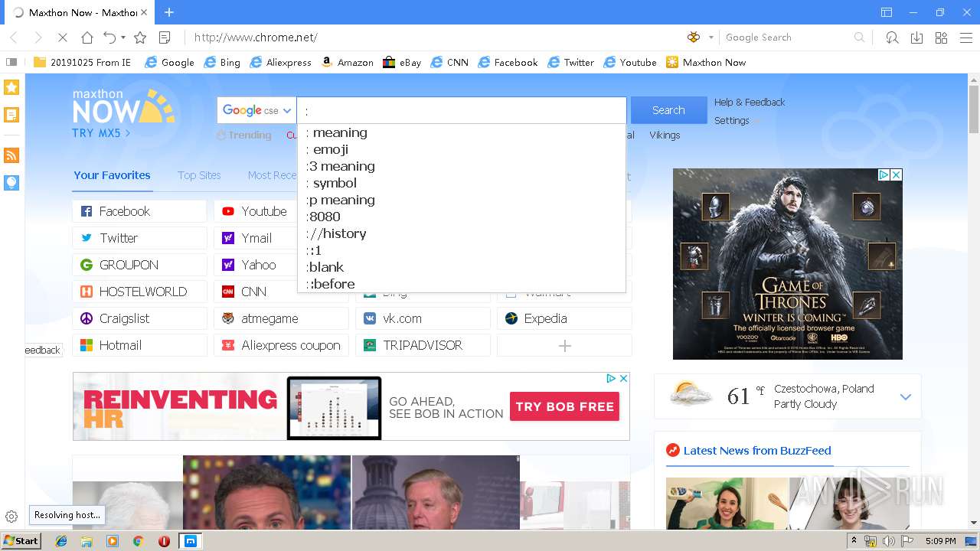Image resolution: width=980 pixels, height=551 pixels.
Task: Select the '::before' suggestion
Action: click(x=462, y=284)
